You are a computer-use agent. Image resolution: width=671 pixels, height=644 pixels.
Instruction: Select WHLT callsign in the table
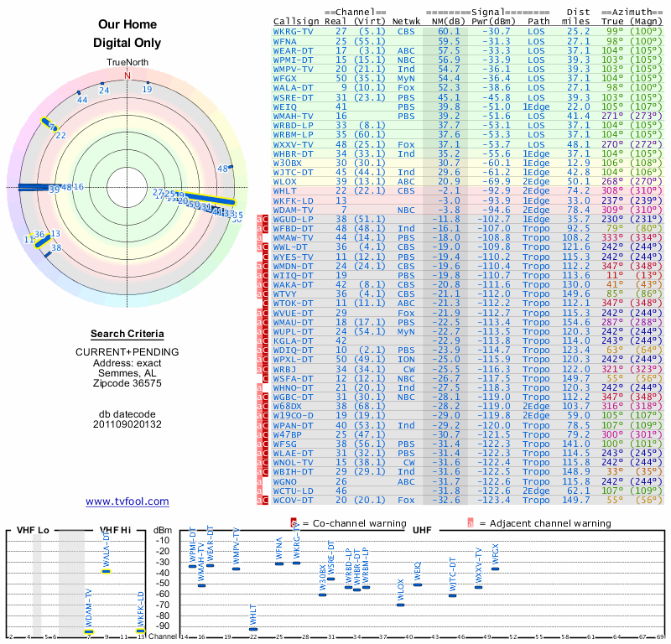tap(284, 191)
